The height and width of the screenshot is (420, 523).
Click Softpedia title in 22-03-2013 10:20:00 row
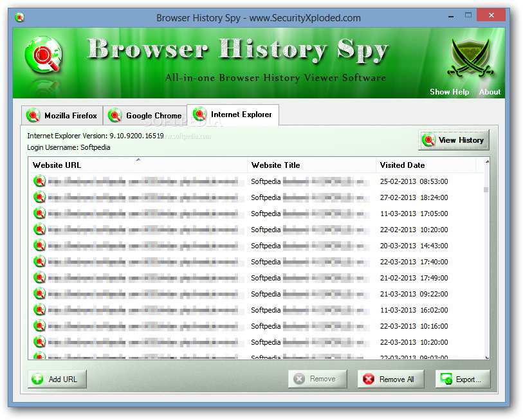[266, 342]
